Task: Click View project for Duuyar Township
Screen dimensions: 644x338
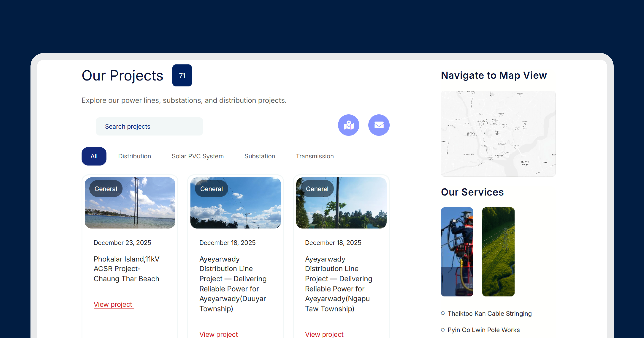Action: 218,334
